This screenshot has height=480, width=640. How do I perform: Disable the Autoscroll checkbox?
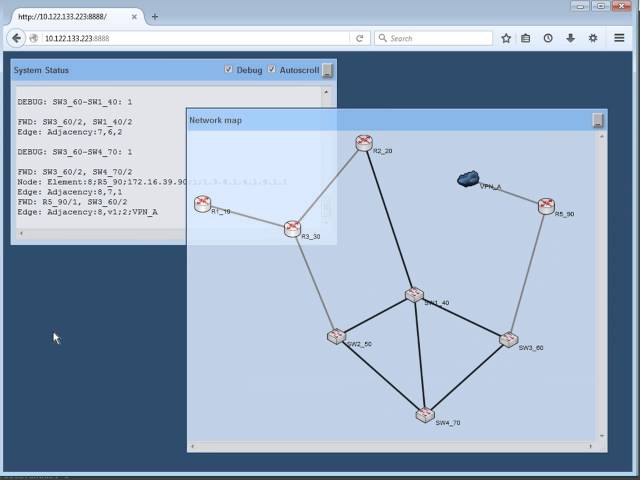[x=272, y=70]
